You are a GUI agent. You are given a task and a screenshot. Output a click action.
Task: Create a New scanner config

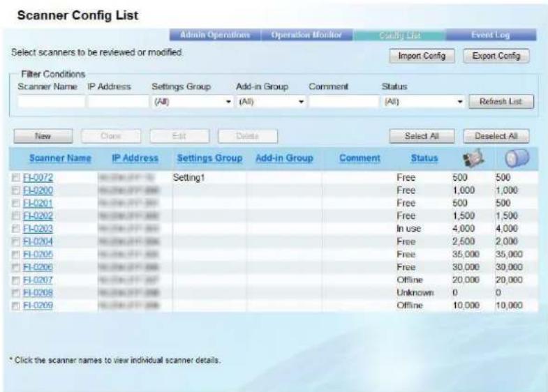tap(43, 136)
